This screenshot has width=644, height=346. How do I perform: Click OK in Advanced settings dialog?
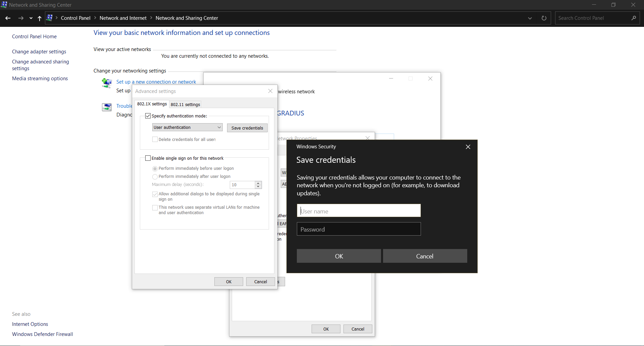coord(229,282)
